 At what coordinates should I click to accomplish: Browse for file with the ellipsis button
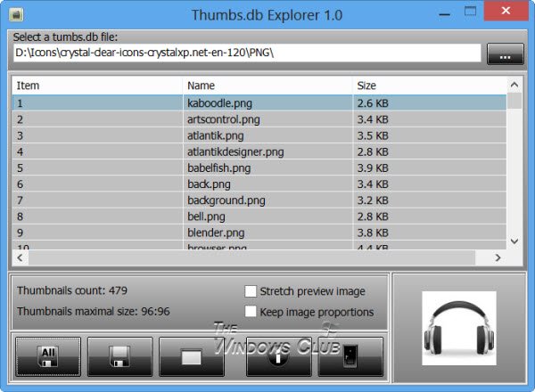click(506, 55)
